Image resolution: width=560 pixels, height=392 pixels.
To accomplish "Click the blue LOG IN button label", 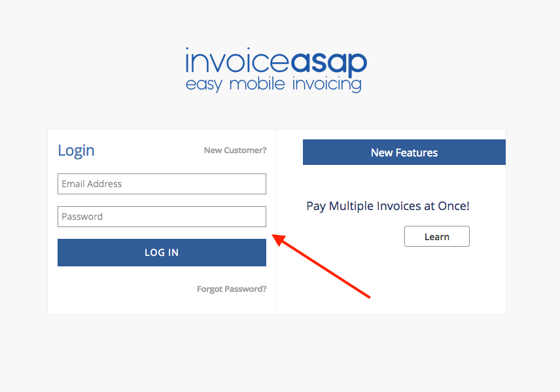I will pos(162,253).
